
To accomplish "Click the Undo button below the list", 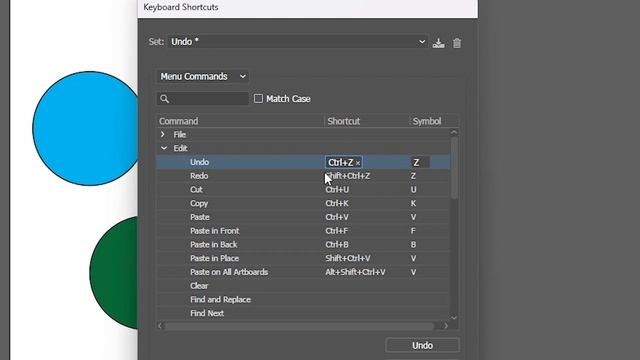I will 422,345.
